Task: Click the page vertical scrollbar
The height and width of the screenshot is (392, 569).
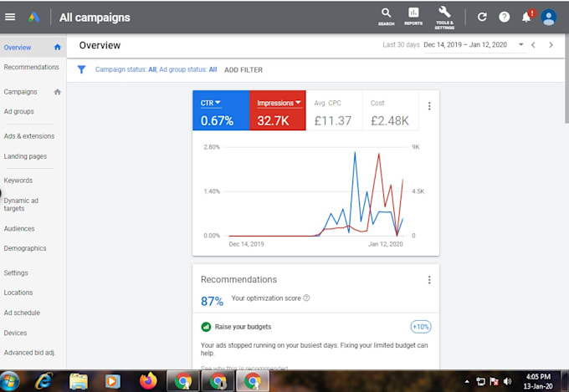Action: (566, 78)
